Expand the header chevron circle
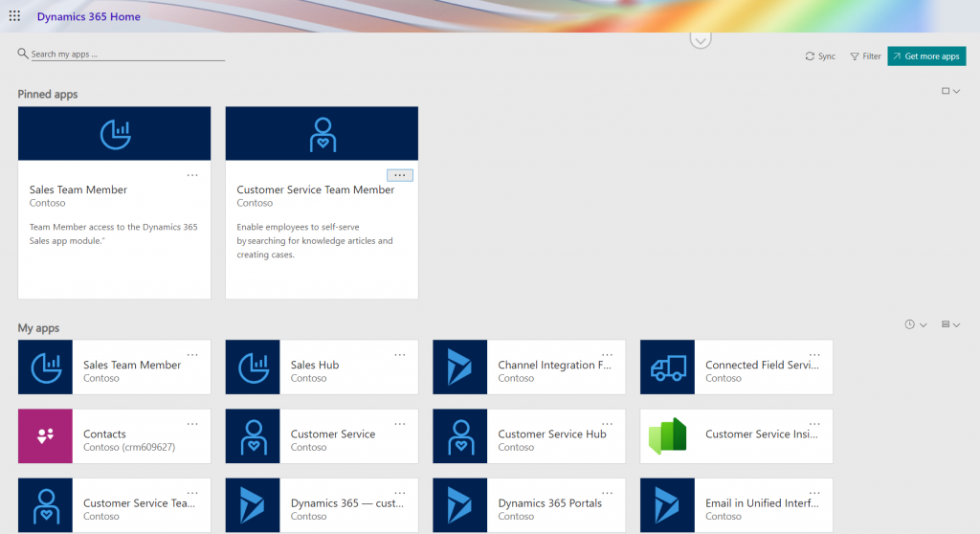Viewport: 980px width, 534px height. (x=701, y=40)
